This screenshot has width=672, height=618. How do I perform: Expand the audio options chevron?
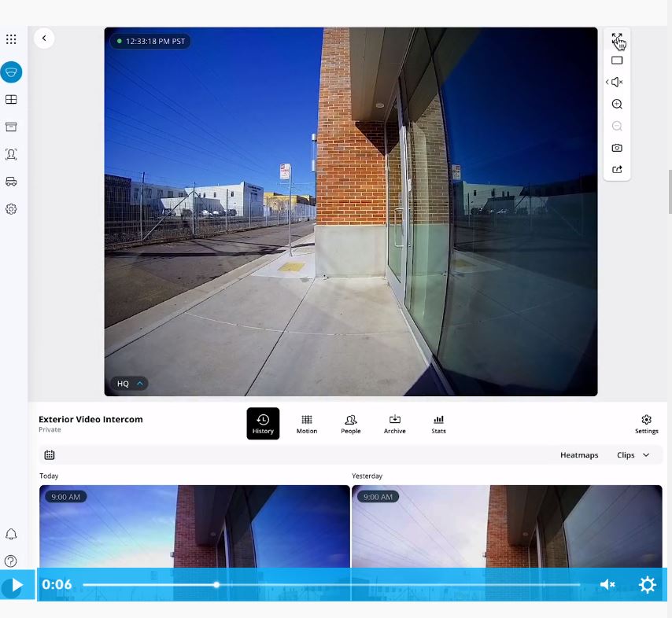607,82
